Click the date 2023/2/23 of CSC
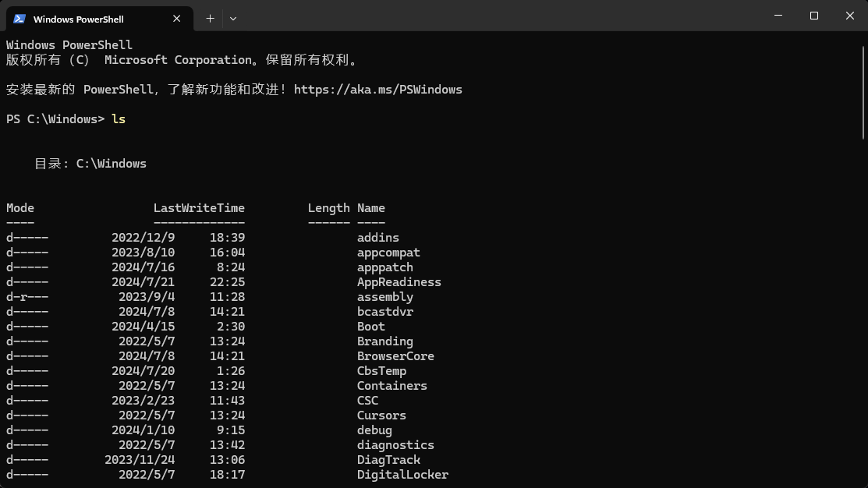The height and width of the screenshot is (488, 868). pyautogui.click(x=143, y=401)
